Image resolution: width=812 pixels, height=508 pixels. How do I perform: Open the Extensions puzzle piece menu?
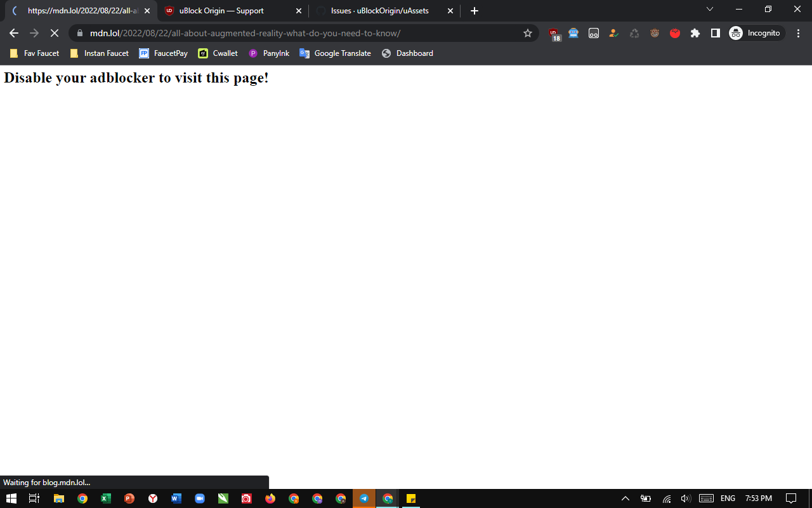(x=695, y=33)
